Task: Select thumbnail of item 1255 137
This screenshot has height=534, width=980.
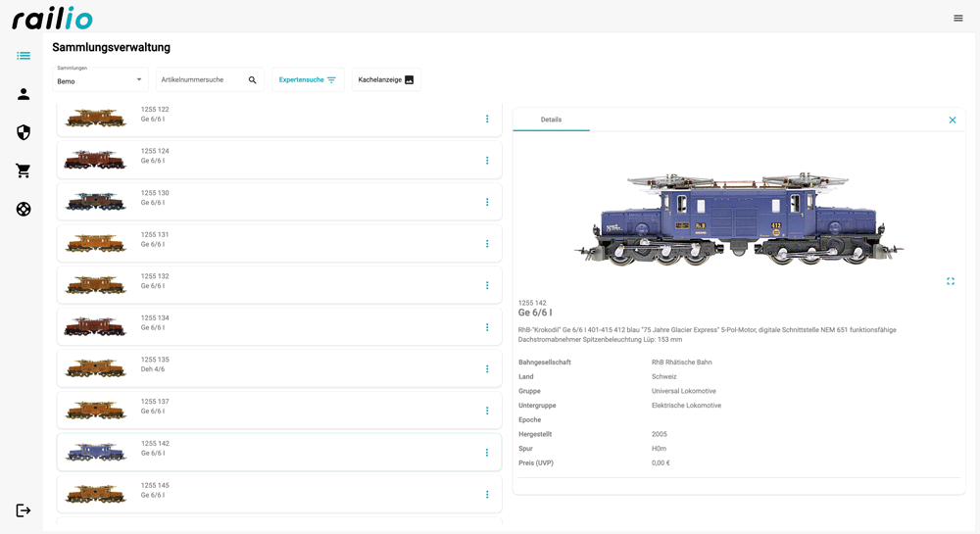Action: (95, 411)
